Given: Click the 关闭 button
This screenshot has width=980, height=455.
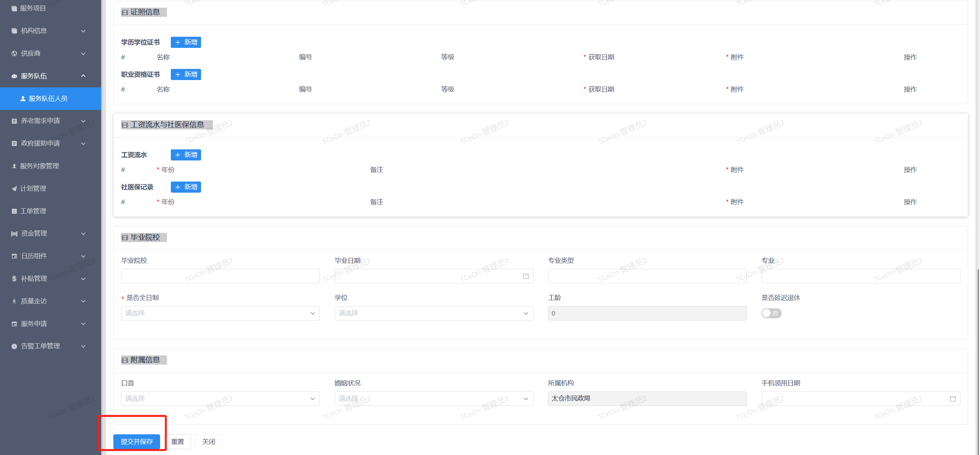Looking at the screenshot, I should click(x=209, y=442).
